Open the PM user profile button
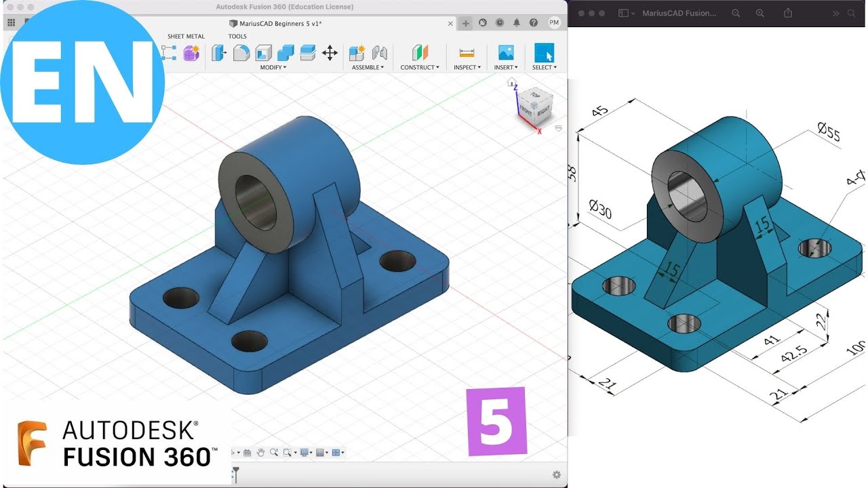Screen dimensions: 868x488 pyautogui.click(x=554, y=22)
